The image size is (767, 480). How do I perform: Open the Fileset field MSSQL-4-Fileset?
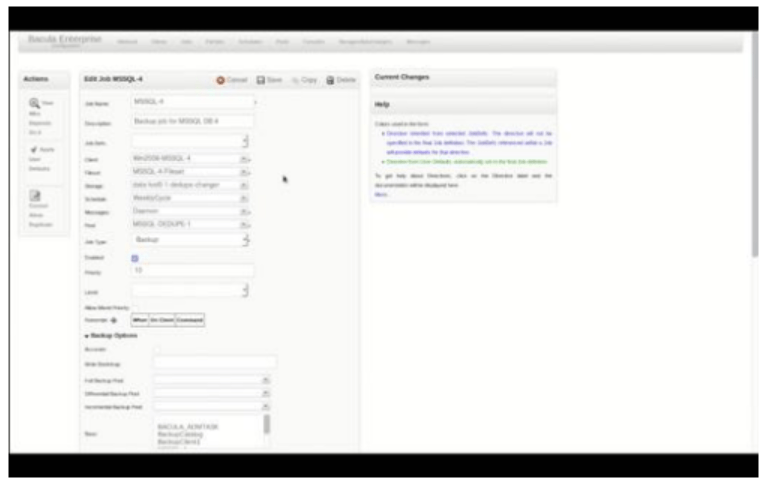[x=185, y=172]
